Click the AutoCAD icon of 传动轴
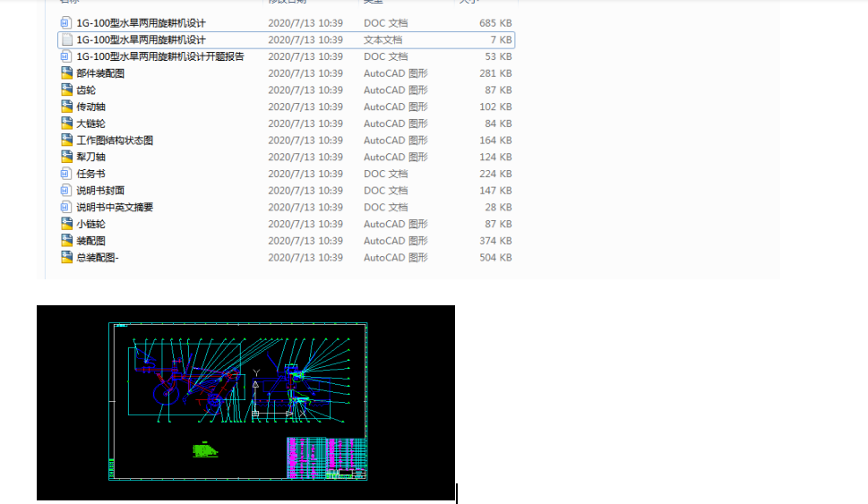This screenshot has width=868, height=504. [x=66, y=107]
